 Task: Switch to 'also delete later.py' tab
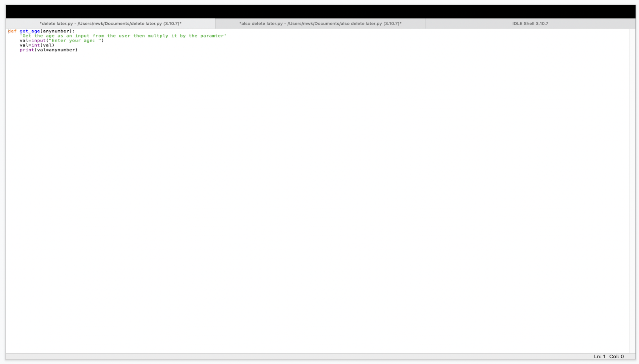click(x=319, y=24)
